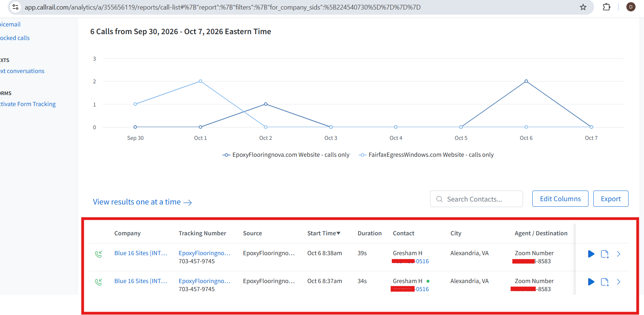This screenshot has width=644, height=315.
Task: Toggle EpoxyFlooringnova.com series in chart legend
Action: point(286,155)
